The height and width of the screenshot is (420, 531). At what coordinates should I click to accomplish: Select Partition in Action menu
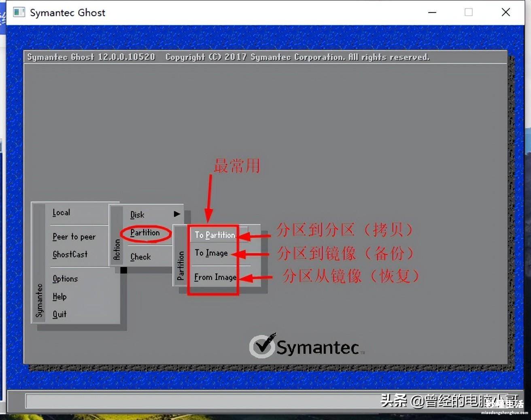click(x=145, y=233)
